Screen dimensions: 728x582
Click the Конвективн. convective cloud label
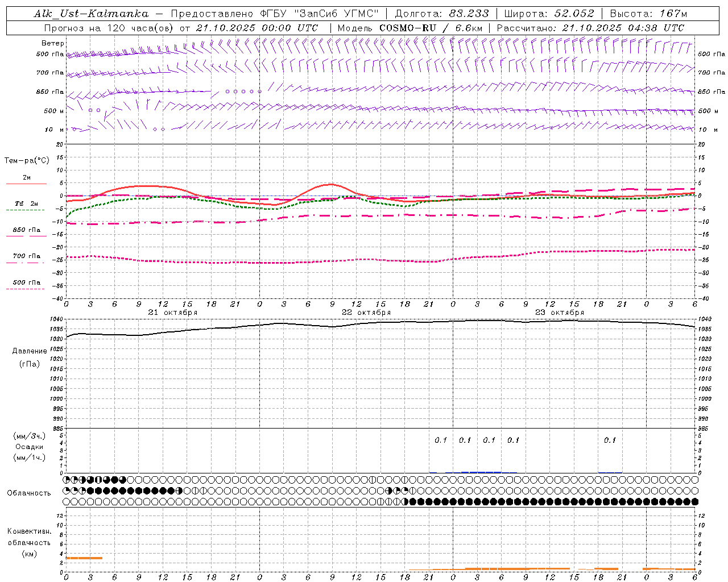[30, 531]
